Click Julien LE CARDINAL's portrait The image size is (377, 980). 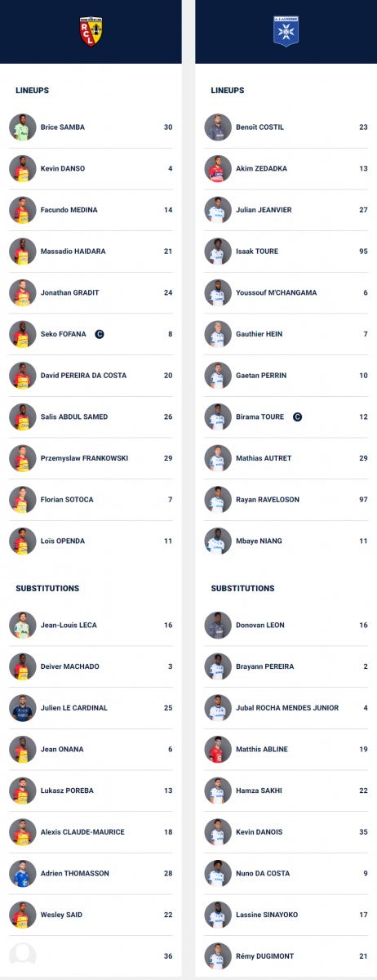[x=22, y=708]
